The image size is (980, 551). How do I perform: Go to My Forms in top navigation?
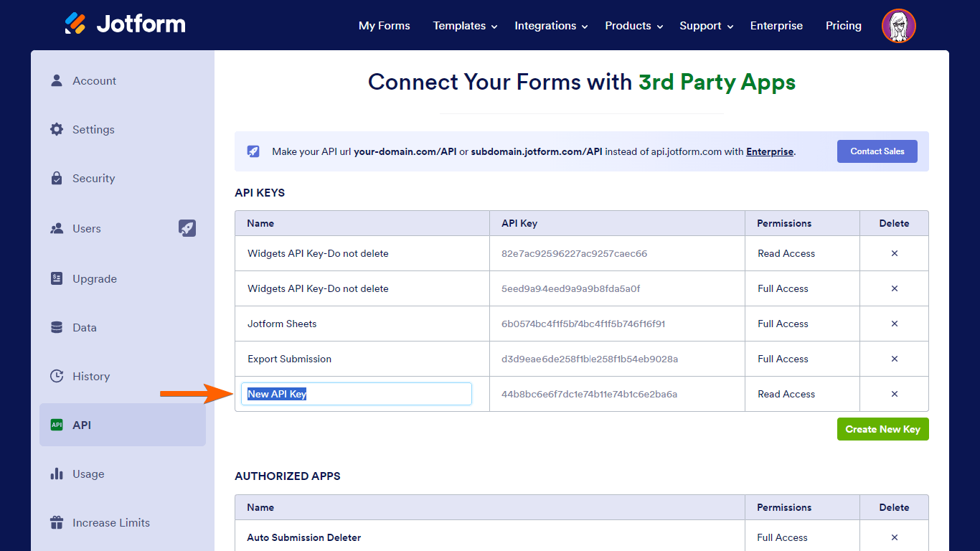(385, 26)
